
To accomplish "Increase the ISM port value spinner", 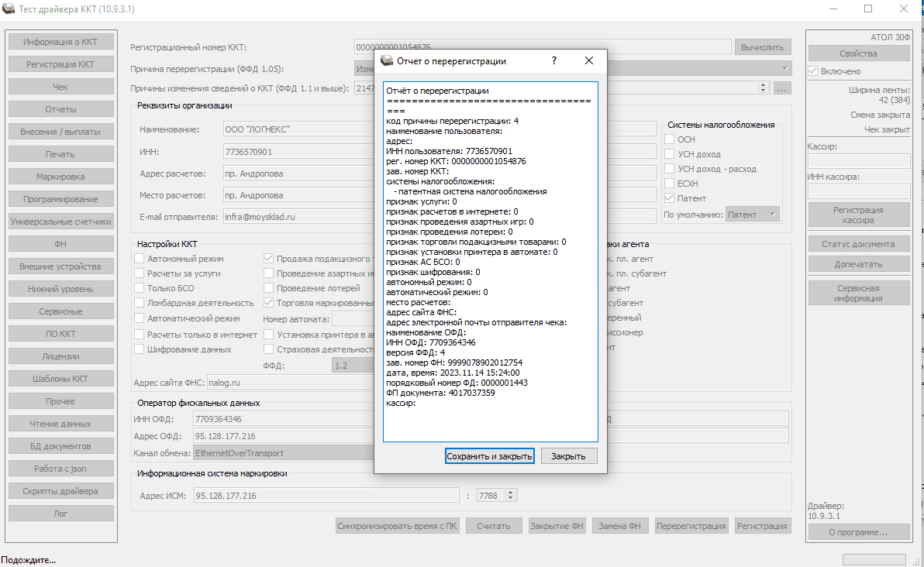I will point(511,492).
